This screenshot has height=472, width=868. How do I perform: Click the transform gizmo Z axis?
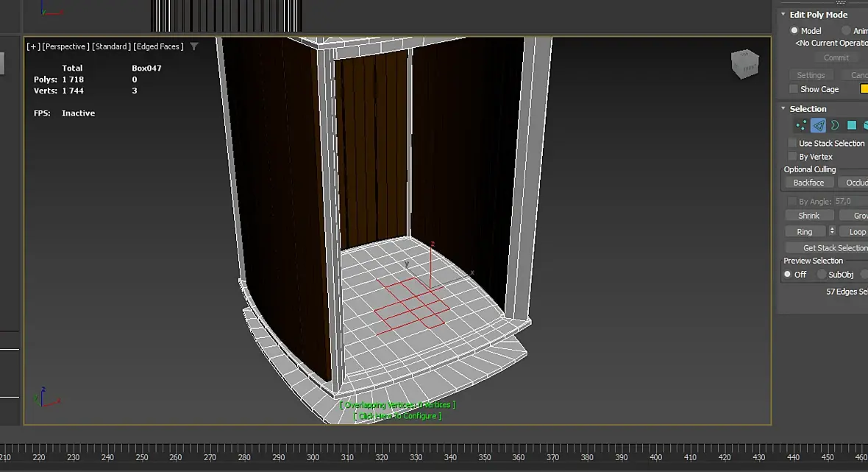pyautogui.click(x=430, y=265)
